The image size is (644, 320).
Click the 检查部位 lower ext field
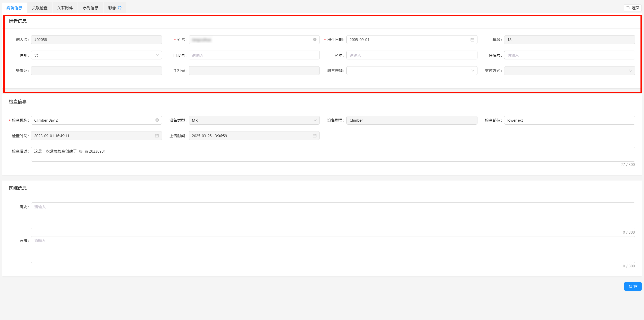point(569,120)
